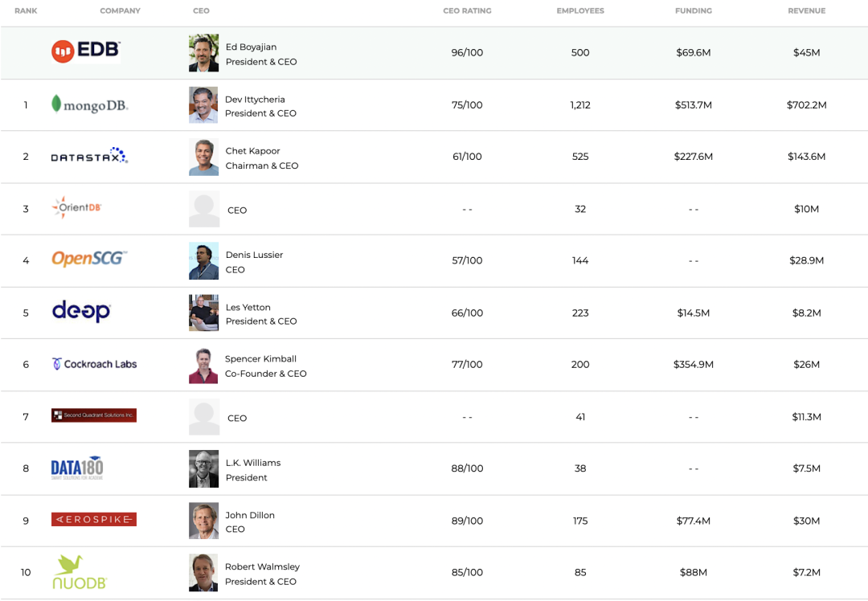Click the OrientDB logo

click(x=76, y=207)
